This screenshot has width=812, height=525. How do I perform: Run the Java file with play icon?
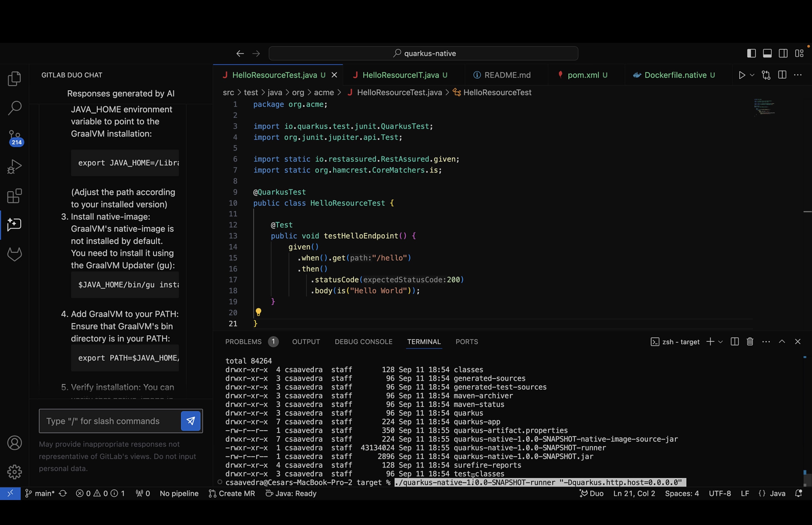(x=741, y=75)
